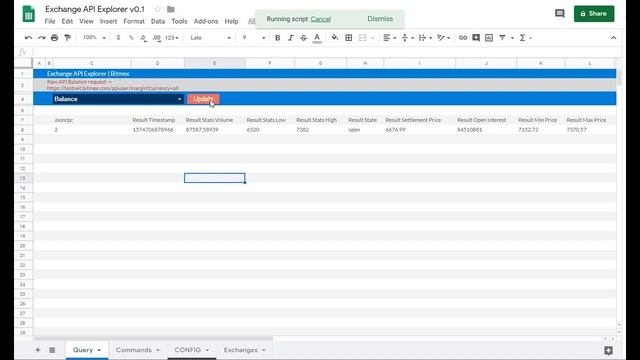Open the all sheets list icon

(52, 350)
